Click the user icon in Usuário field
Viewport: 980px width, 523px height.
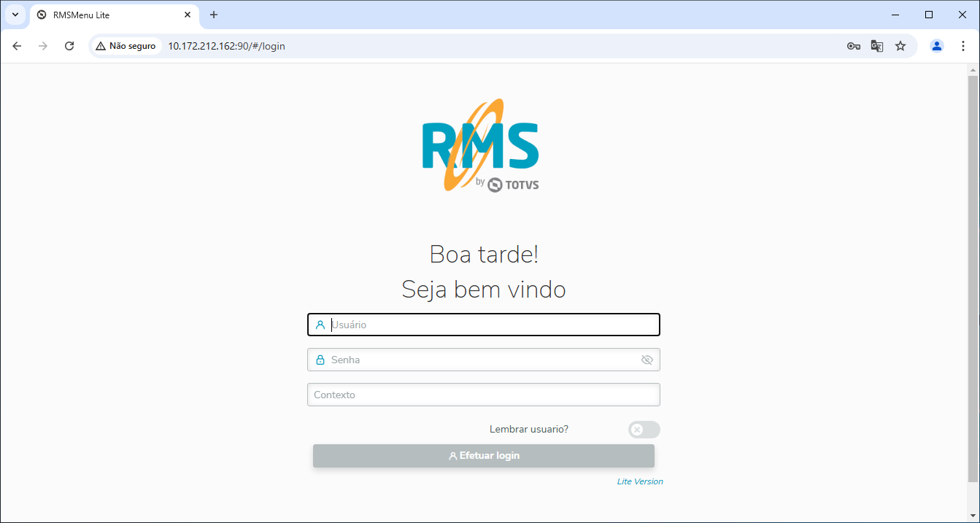tap(320, 325)
